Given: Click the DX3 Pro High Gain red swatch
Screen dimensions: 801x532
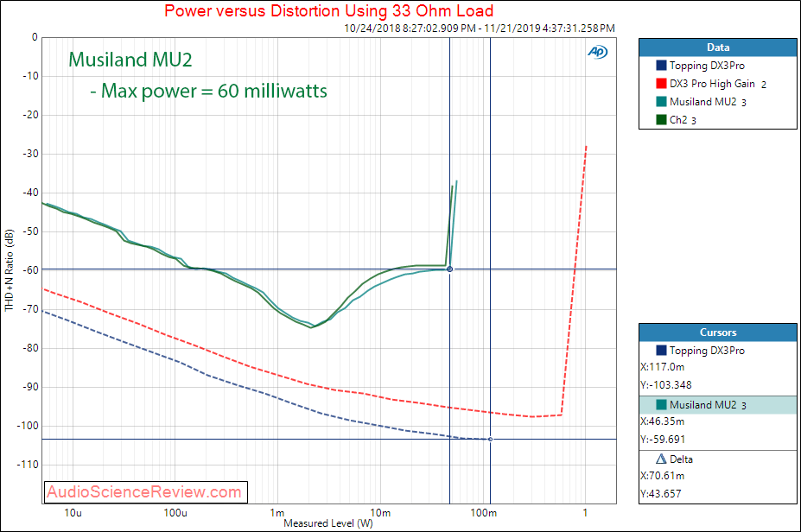Looking at the screenshot, I should pyautogui.click(x=661, y=83).
